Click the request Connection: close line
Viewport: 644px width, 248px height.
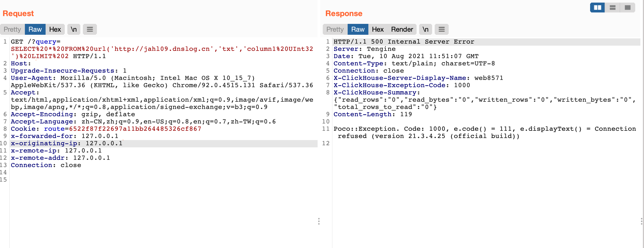(46, 165)
